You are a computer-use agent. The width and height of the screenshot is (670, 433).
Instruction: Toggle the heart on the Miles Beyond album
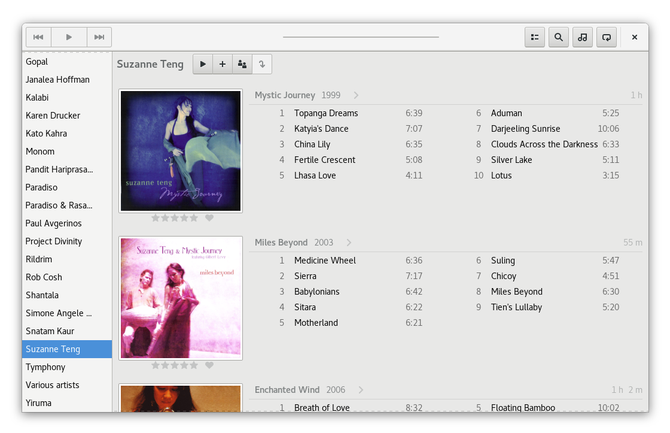tap(209, 365)
